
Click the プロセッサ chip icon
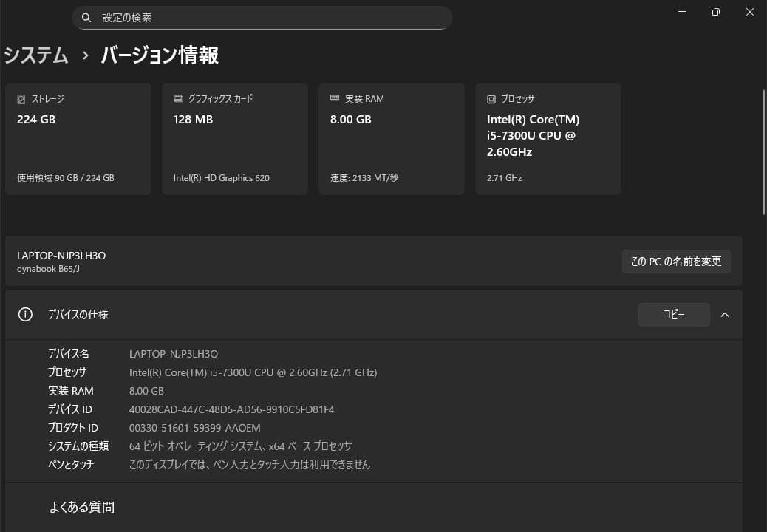(491, 98)
